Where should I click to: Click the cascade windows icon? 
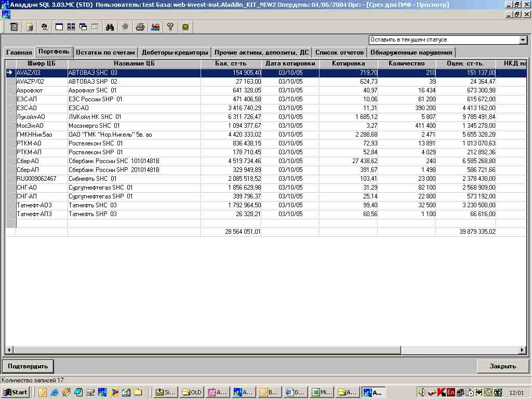(83, 27)
